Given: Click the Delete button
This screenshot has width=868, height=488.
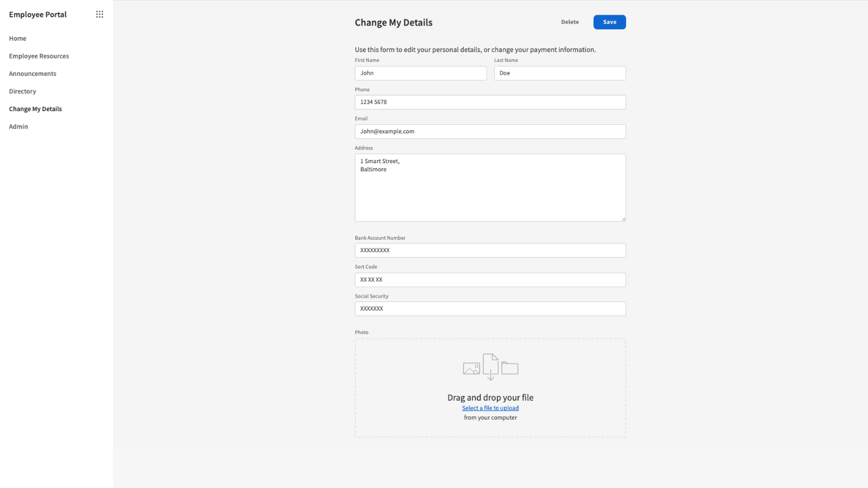Looking at the screenshot, I should [570, 22].
